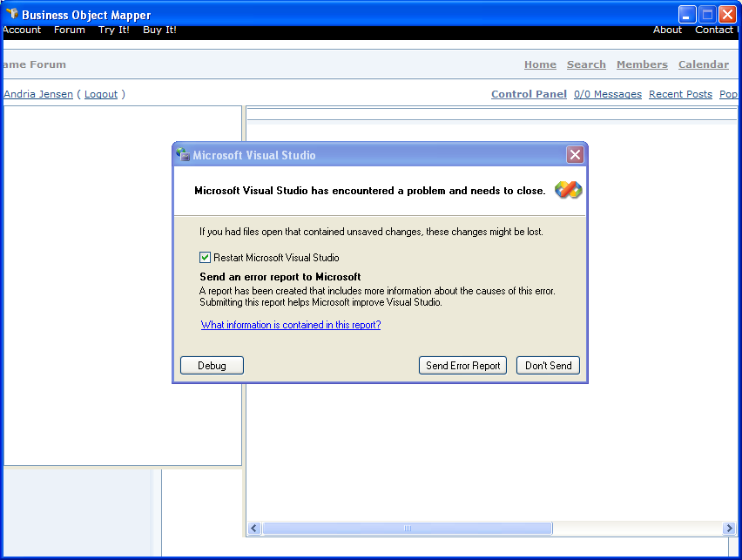Open the Buy It! menu item
Viewport: 742px width, 560px height.
tap(159, 30)
